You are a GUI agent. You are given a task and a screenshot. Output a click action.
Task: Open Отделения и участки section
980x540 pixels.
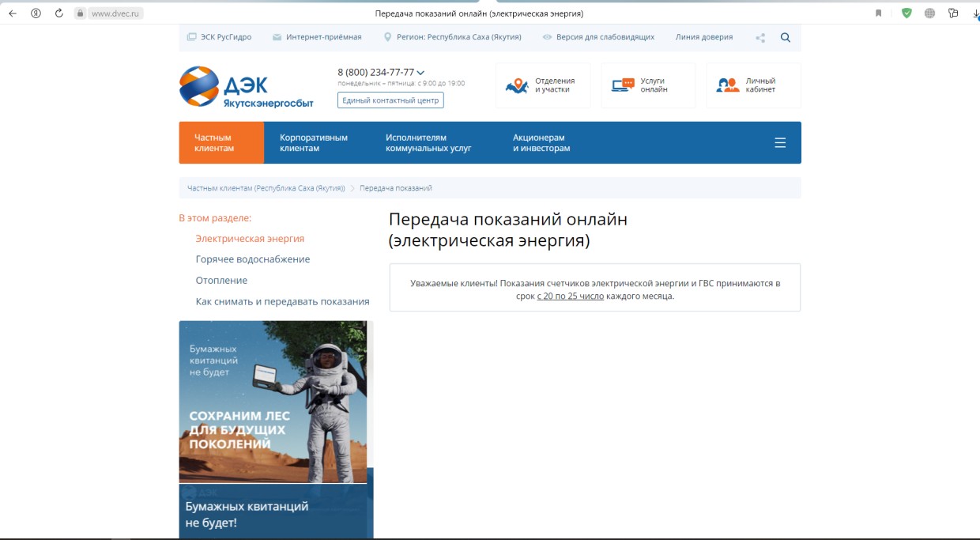click(x=543, y=85)
